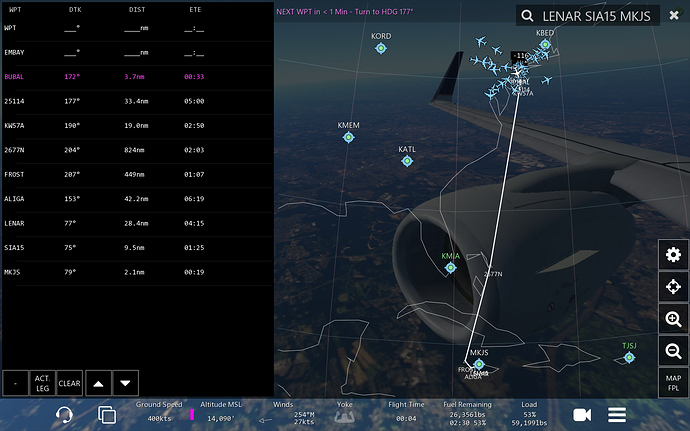Click the -110 traffic label on map
Viewport: 690px width, 431px height.
coord(520,56)
